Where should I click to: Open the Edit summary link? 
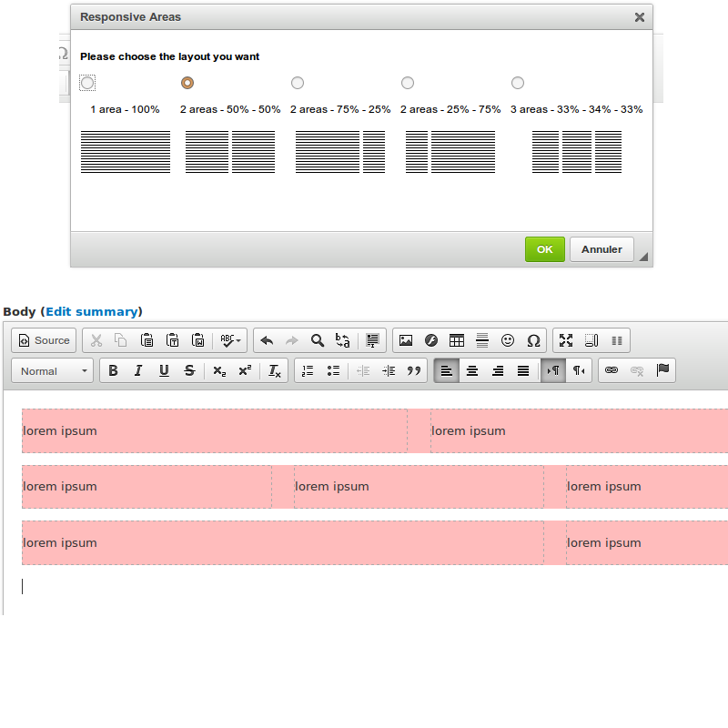pyautogui.click(x=91, y=311)
